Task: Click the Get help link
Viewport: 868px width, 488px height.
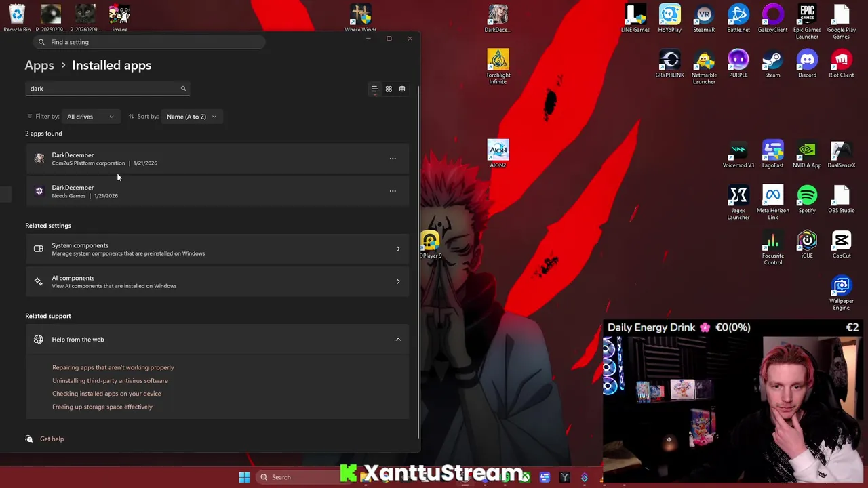Action: point(52,439)
